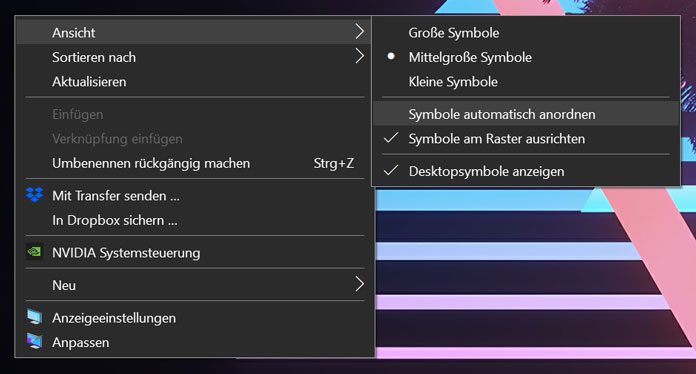This screenshot has width=696, height=374.
Task: Click the monitor icon beside Anzeigeeinstellungen
Action: [34, 317]
